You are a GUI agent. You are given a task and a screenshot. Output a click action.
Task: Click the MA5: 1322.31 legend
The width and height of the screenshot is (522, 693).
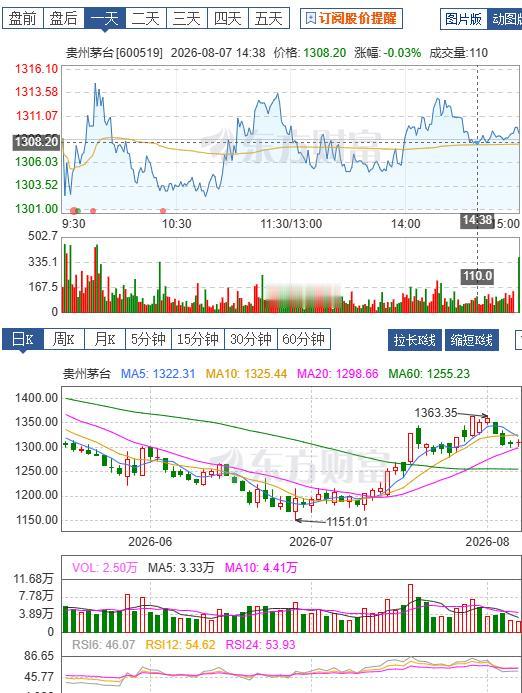coord(158,374)
